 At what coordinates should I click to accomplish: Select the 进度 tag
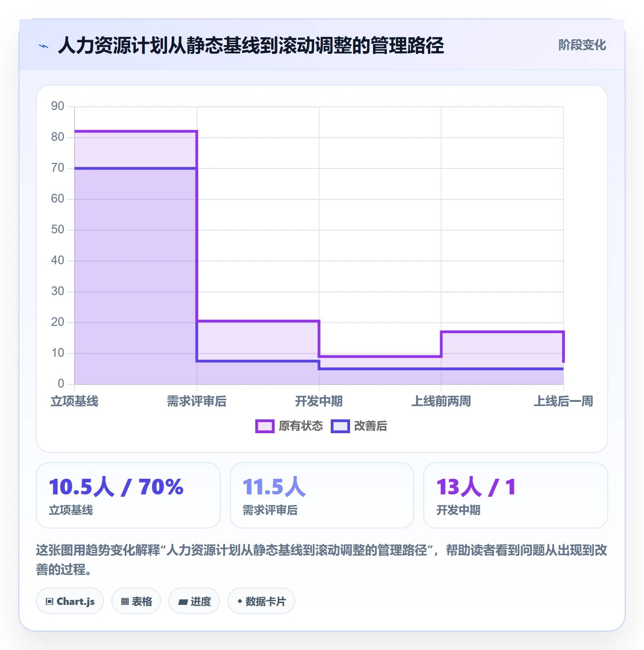pyautogui.click(x=194, y=601)
